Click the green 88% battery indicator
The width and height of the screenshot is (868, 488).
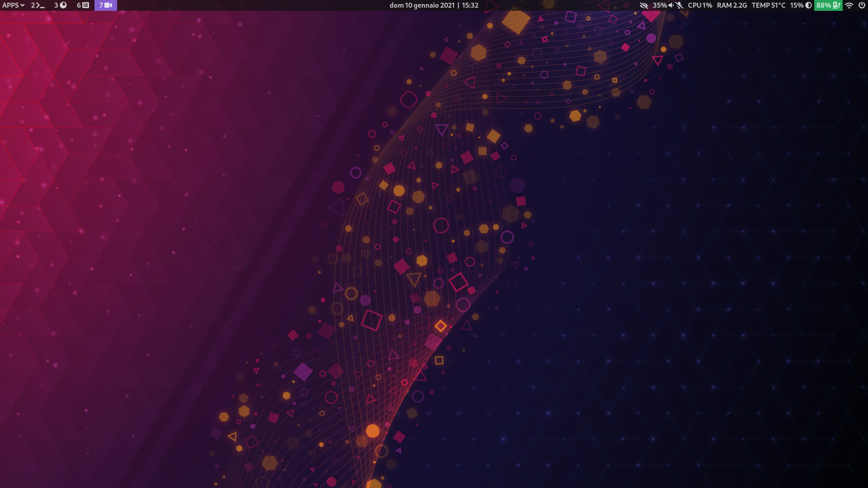828,5
